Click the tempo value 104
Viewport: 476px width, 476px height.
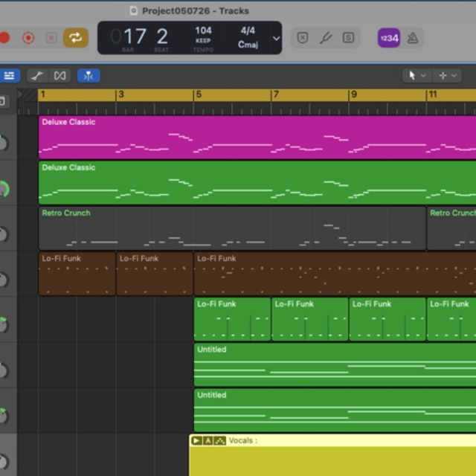203,30
